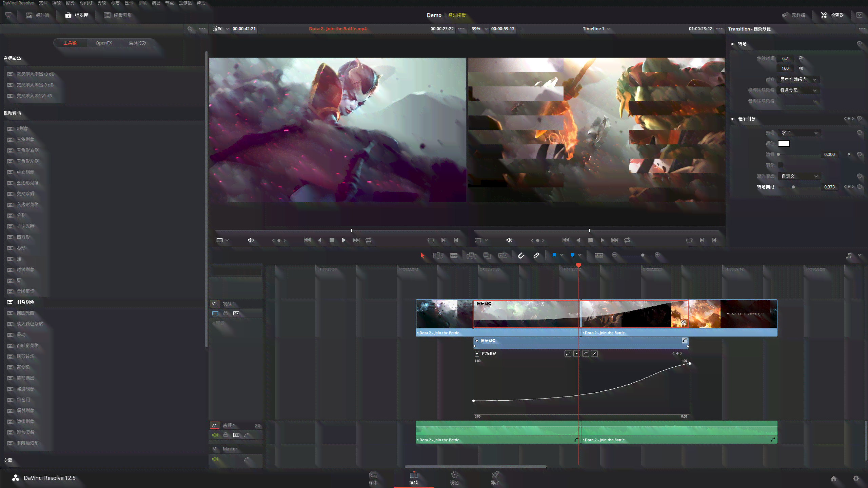
Task: Toggle A1 track auto select button
Action: coord(236,435)
